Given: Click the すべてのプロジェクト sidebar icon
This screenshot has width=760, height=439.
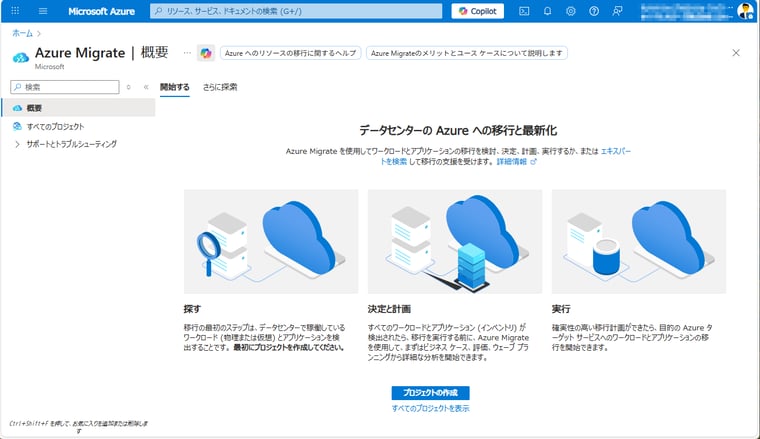Looking at the screenshot, I should click(17, 126).
